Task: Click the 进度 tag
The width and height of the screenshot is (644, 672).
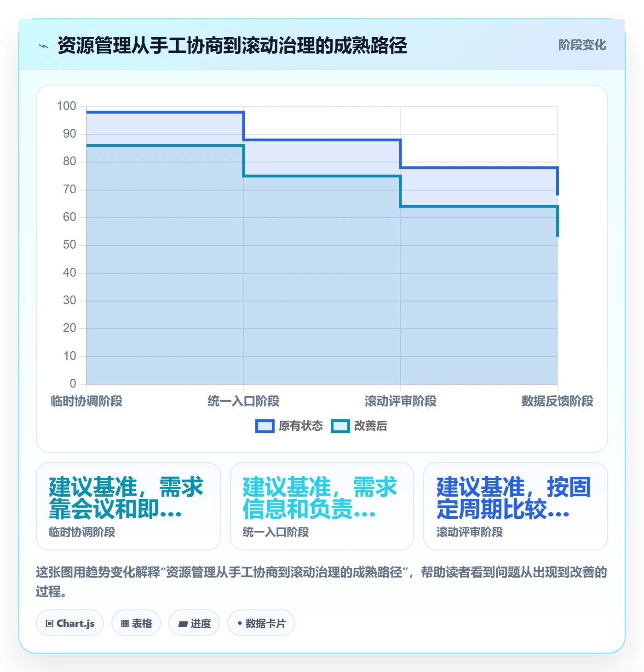Action: click(x=194, y=623)
